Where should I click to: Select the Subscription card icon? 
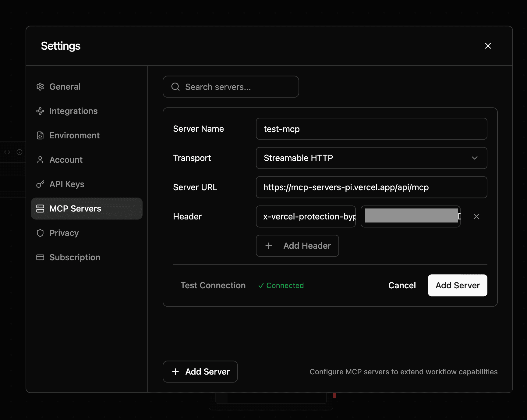pyautogui.click(x=40, y=257)
